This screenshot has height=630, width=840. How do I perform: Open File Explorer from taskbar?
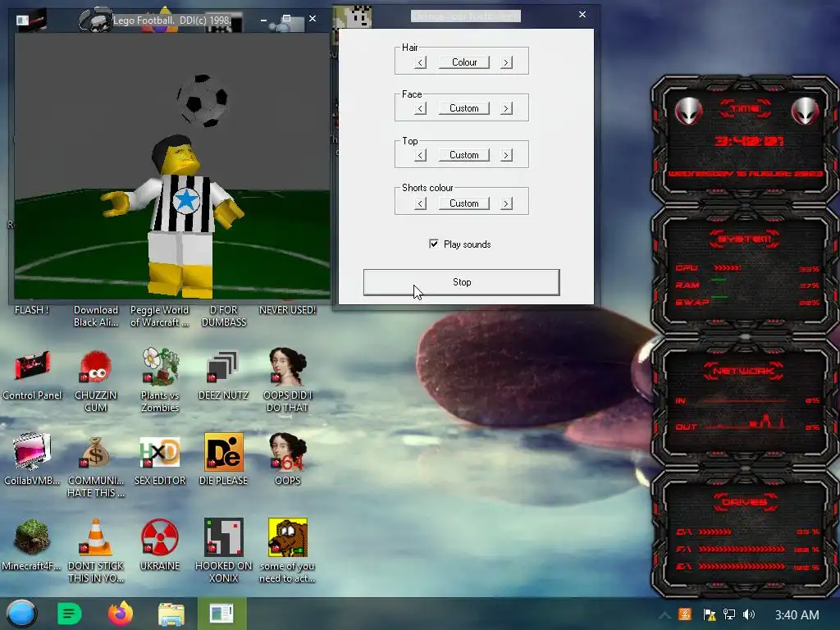tap(171, 614)
